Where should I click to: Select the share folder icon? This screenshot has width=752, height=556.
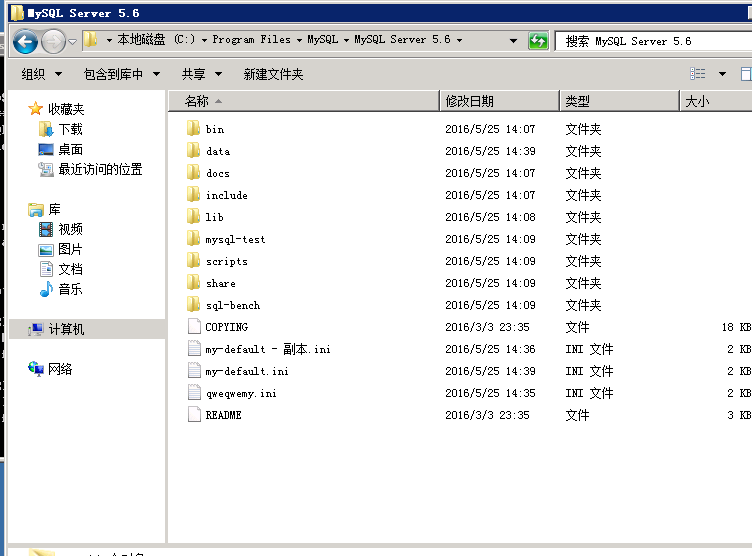[x=193, y=283]
